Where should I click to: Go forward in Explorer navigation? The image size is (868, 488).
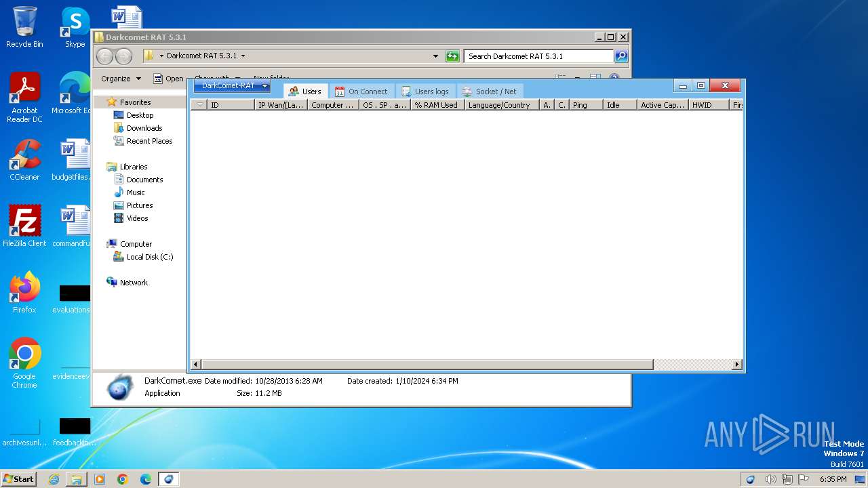point(123,56)
